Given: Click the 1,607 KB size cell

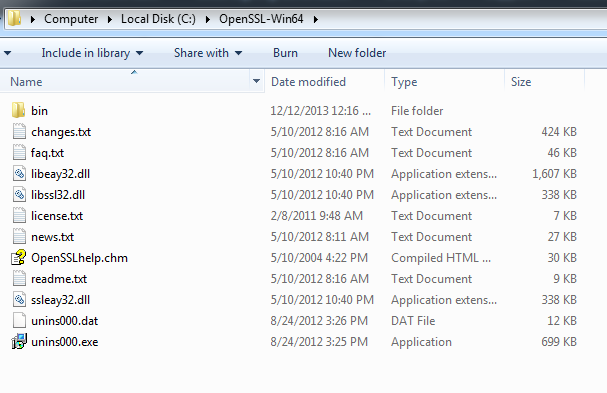Looking at the screenshot, I should pos(554,174).
